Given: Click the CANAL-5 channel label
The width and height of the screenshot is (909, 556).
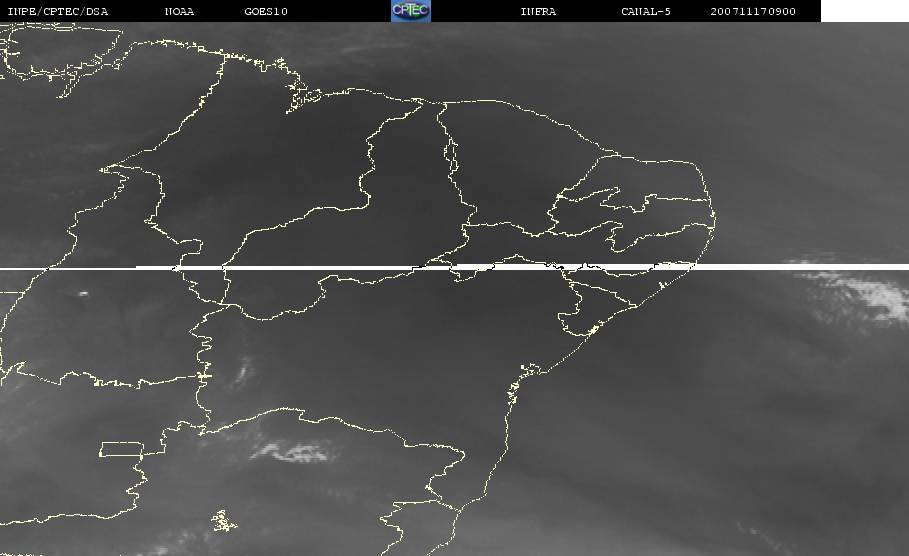Looking at the screenshot, I should [646, 12].
